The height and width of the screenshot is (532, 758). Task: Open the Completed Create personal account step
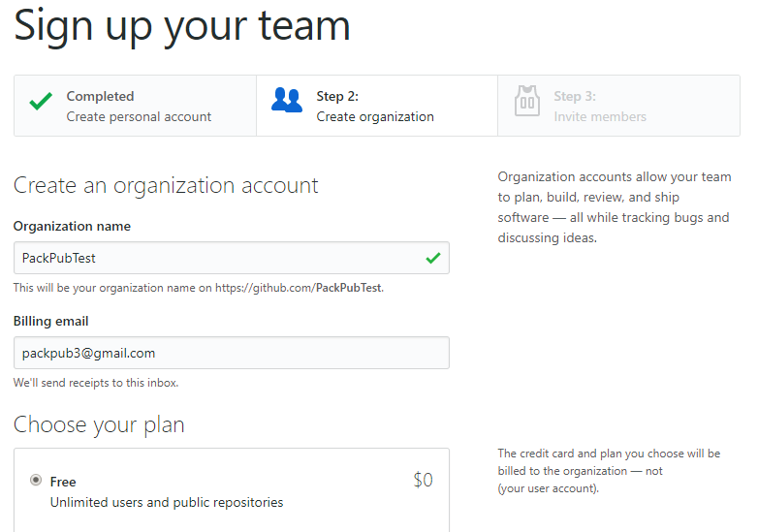[136, 106]
